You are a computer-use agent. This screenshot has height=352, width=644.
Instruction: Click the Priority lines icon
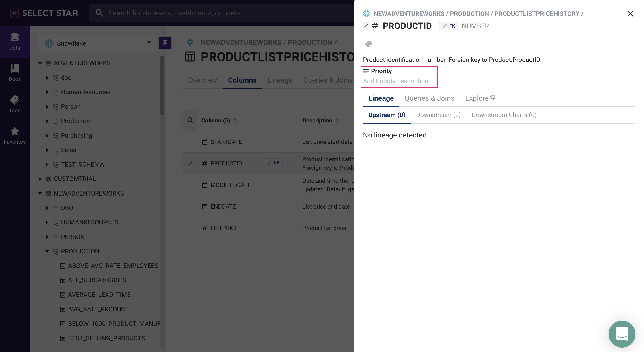[x=366, y=71]
